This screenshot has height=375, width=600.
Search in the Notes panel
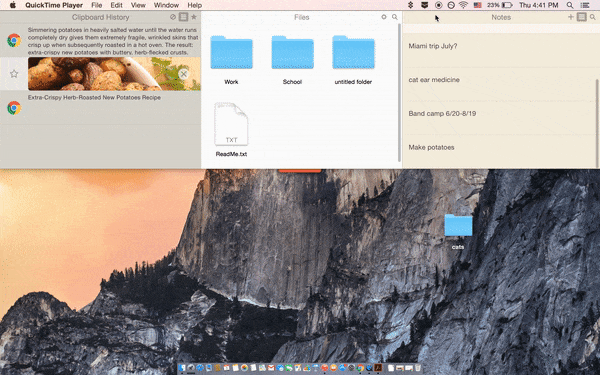tap(592, 17)
